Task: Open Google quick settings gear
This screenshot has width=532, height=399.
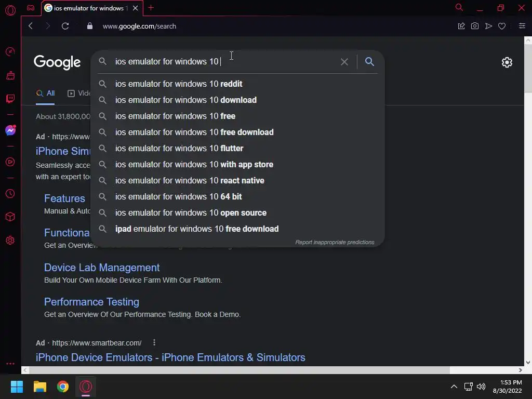Action: click(507, 62)
